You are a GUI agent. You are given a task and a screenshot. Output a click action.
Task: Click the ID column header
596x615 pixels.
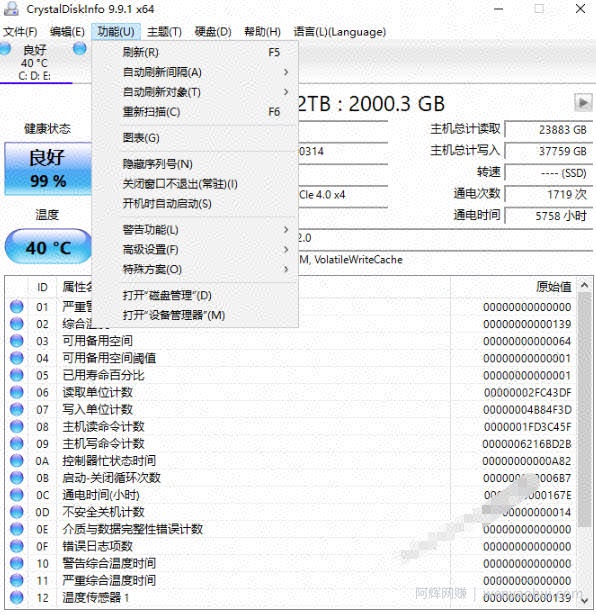[42, 287]
